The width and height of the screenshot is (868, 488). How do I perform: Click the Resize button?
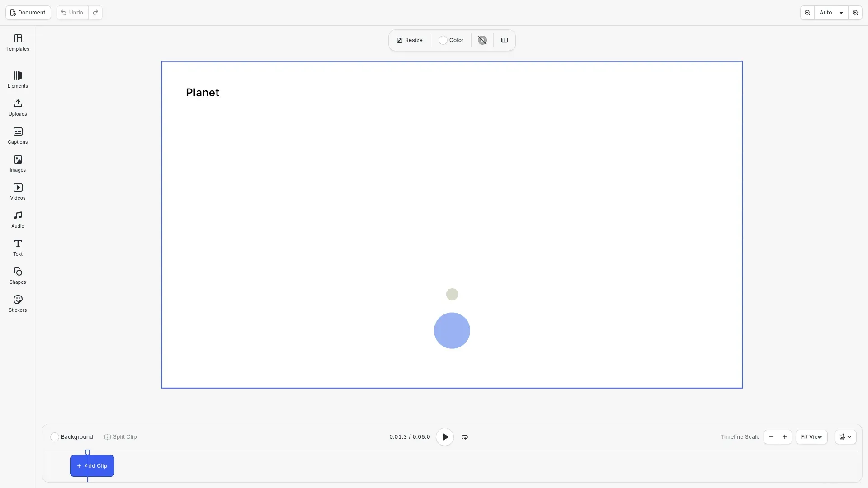(410, 40)
